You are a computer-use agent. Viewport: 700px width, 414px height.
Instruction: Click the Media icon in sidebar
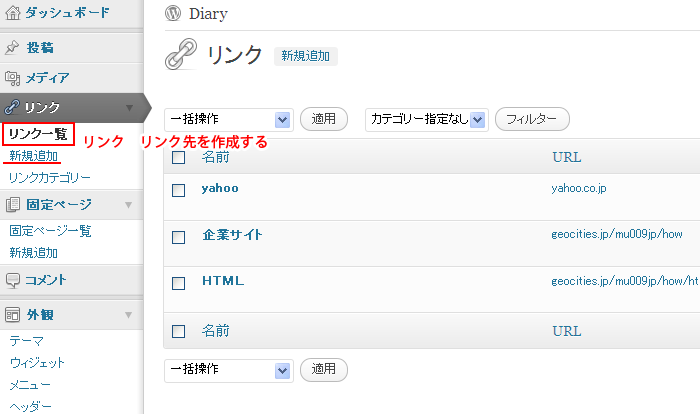click(13, 77)
